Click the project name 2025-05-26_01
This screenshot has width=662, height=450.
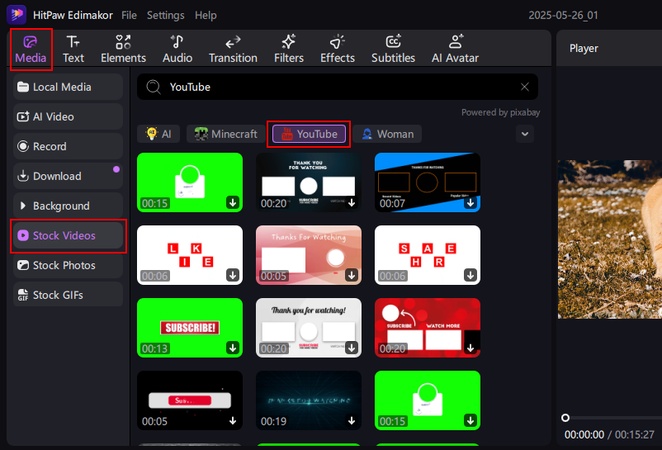563,15
